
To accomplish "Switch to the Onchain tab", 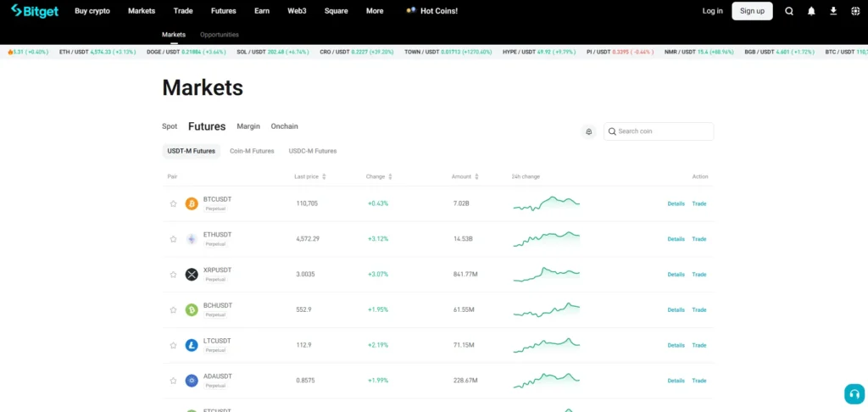I will click(285, 126).
